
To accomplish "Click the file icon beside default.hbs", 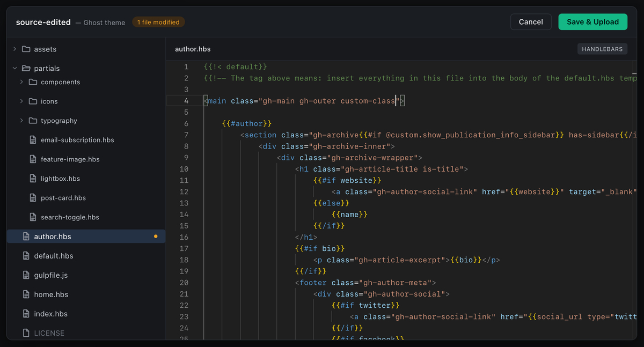I will [x=26, y=256].
